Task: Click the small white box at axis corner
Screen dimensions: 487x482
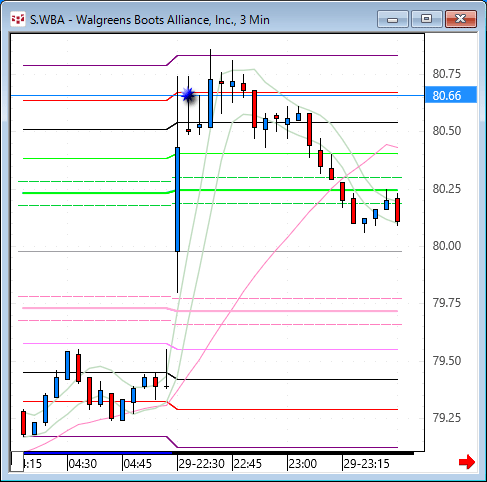Action: click(17, 462)
